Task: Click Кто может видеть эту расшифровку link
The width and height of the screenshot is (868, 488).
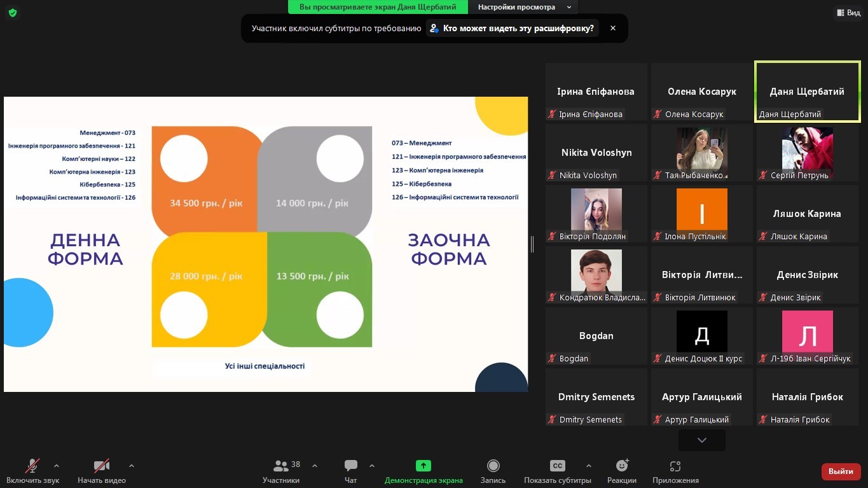Action: (x=513, y=28)
